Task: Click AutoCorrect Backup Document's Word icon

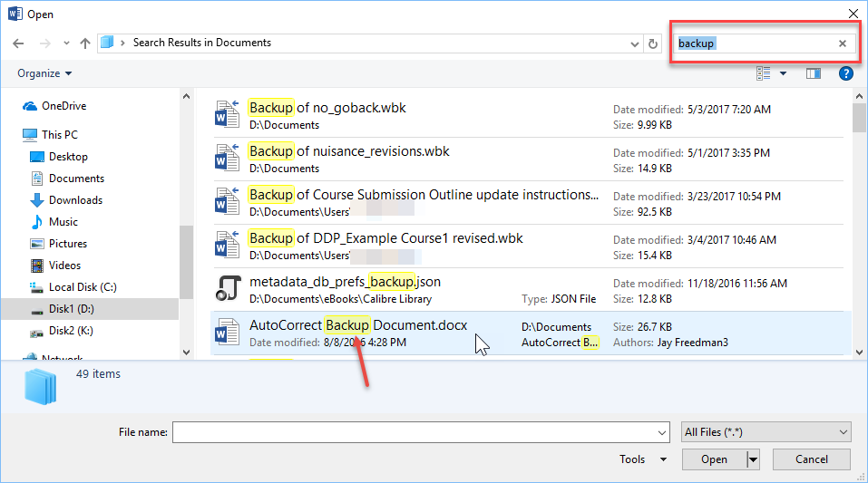Action: coord(228,331)
